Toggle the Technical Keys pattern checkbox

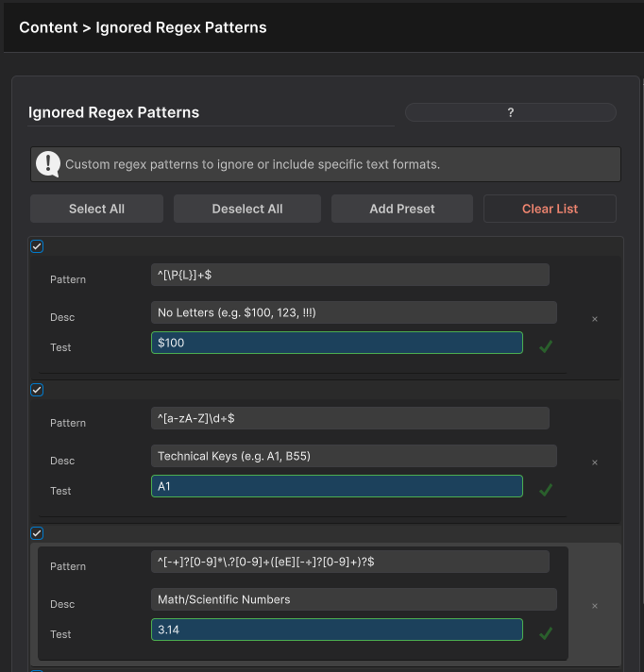(x=37, y=391)
